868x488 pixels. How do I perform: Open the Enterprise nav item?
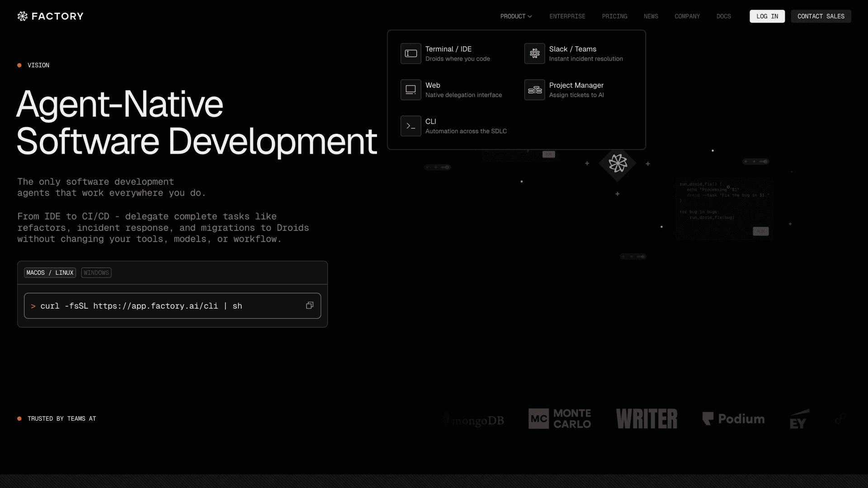click(x=567, y=16)
